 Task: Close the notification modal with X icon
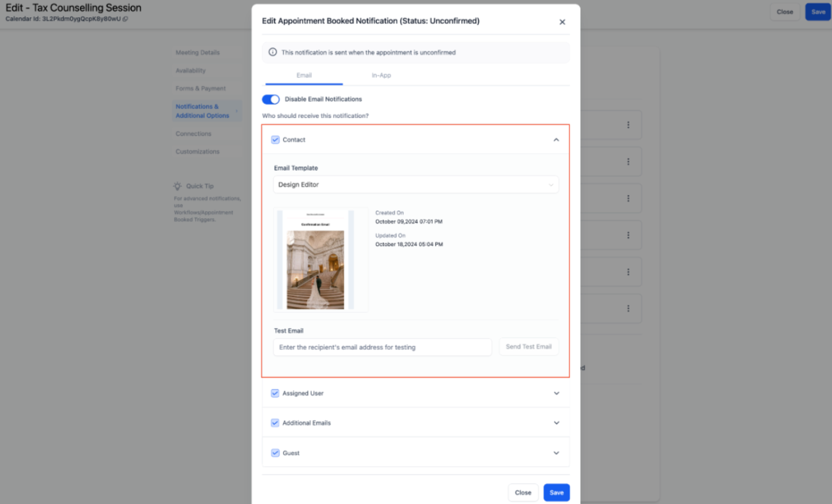562,22
